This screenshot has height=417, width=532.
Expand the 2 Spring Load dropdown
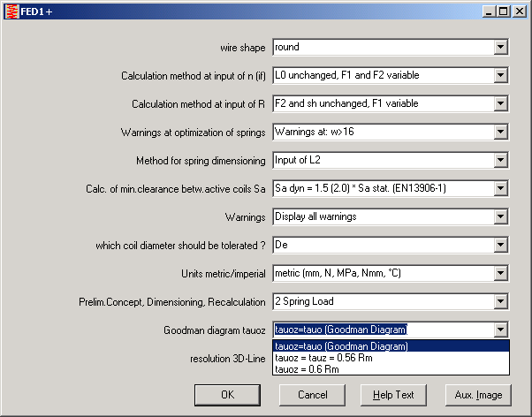click(499, 302)
